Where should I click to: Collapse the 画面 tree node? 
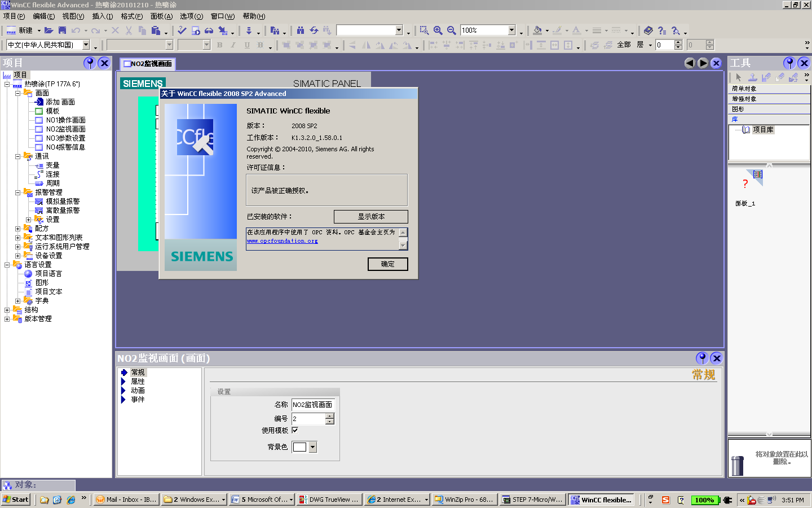(x=17, y=93)
